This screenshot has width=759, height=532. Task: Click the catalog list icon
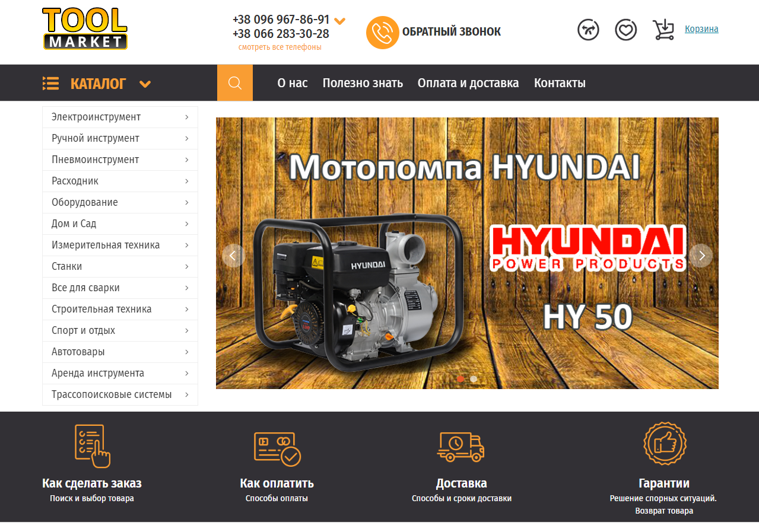tap(50, 83)
